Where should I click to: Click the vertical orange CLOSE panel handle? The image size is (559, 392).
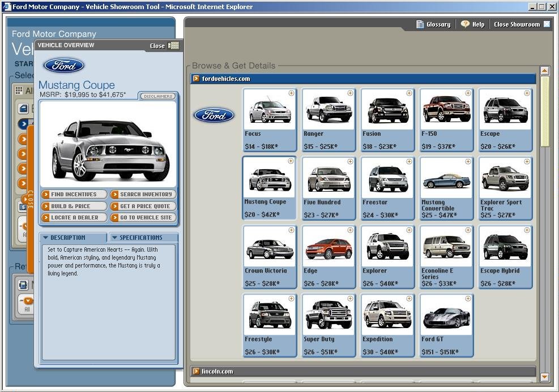pyautogui.click(x=31, y=199)
